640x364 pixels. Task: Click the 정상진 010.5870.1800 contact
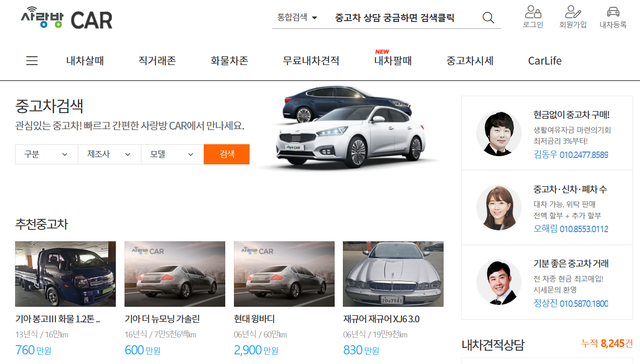571,303
